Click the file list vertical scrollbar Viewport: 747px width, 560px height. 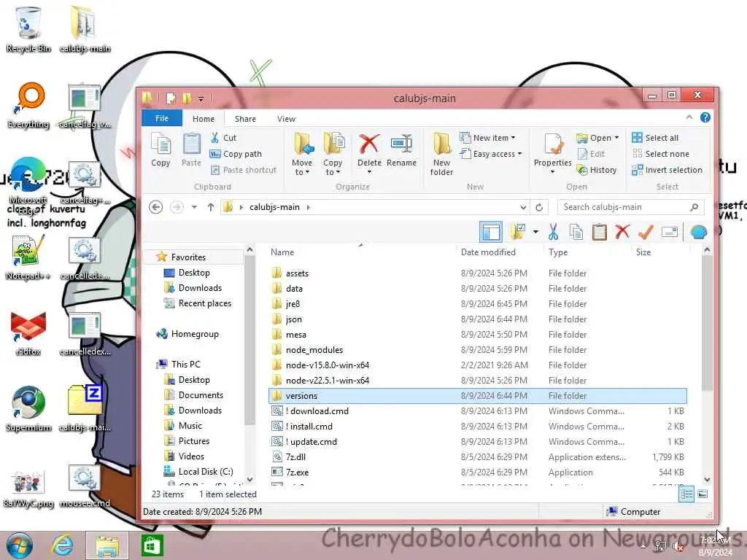click(x=708, y=324)
